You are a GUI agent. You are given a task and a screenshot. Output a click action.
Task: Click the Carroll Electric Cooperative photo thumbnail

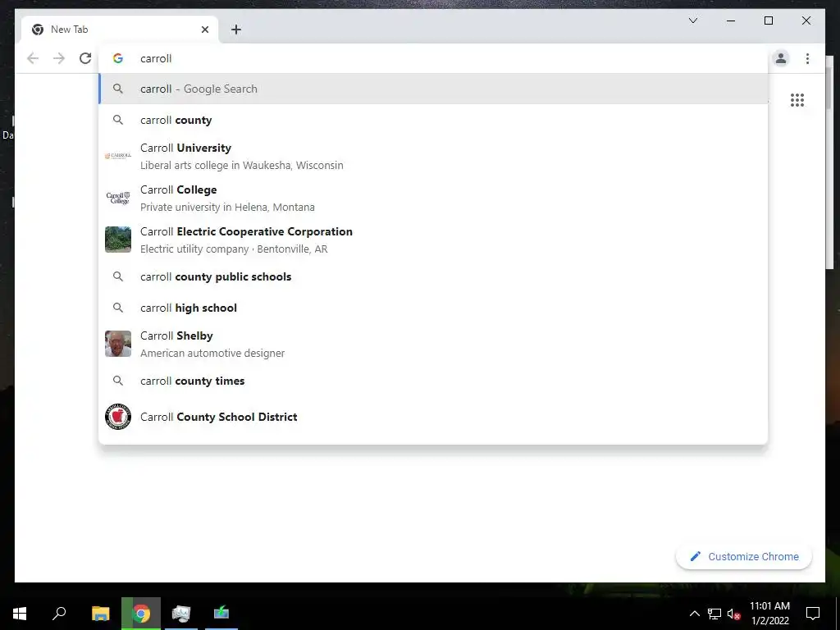click(x=118, y=240)
